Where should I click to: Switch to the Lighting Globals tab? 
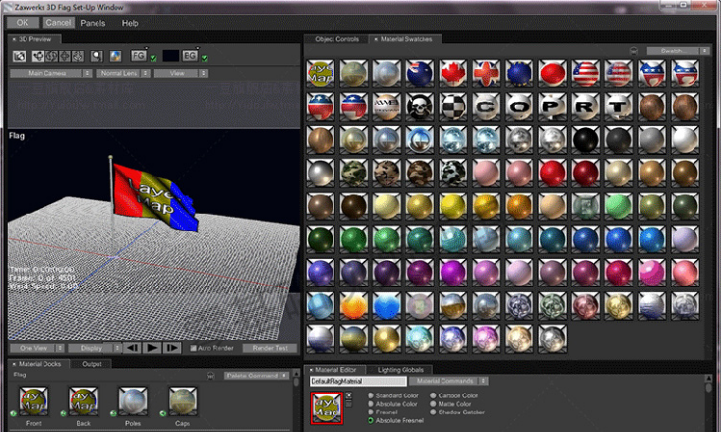tap(401, 369)
